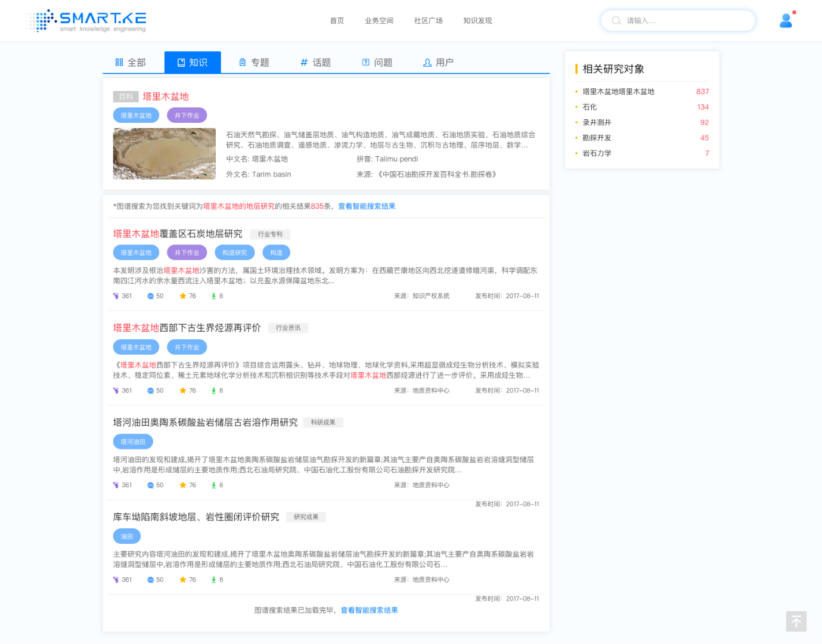Click 构造研究 tag under first result
This screenshot has width=822, height=644.
point(235,253)
